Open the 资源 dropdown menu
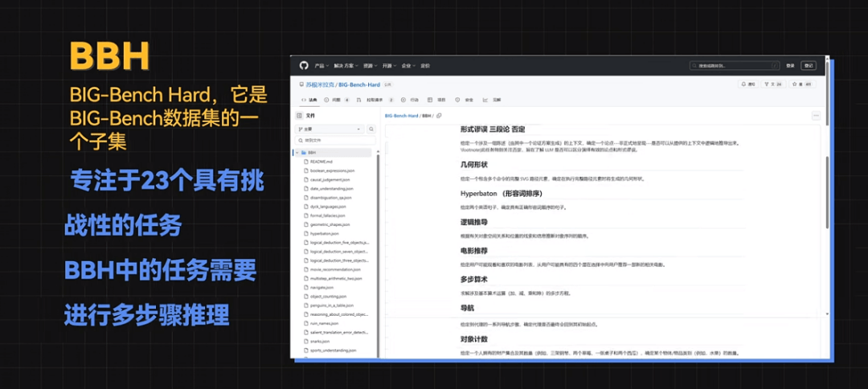The image size is (868, 389). pos(370,66)
